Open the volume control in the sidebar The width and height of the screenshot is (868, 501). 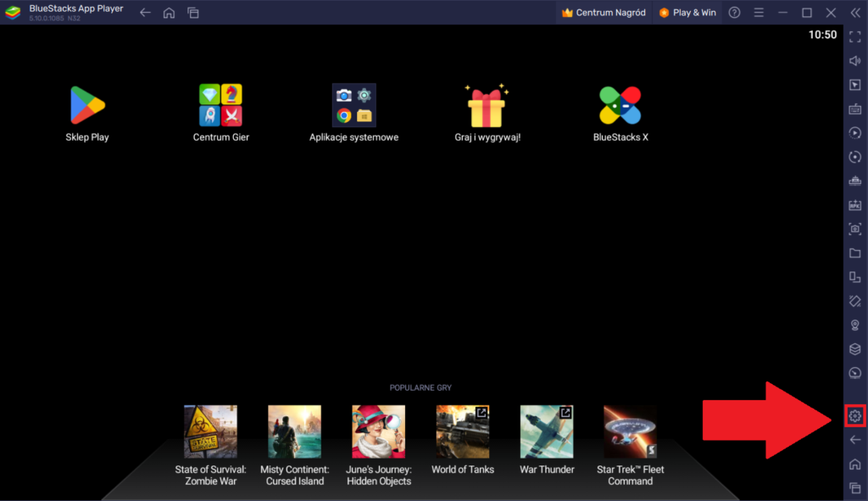click(x=855, y=60)
